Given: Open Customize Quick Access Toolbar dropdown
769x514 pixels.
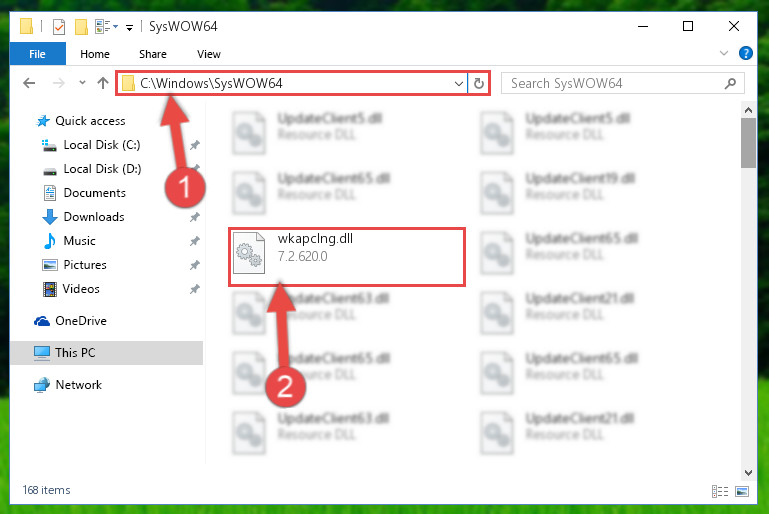Looking at the screenshot, I should [129, 27].
